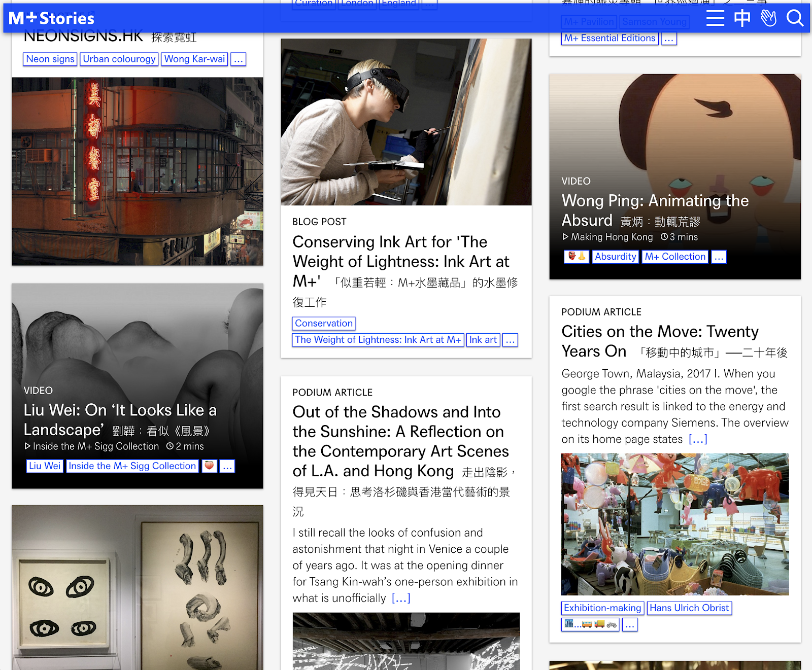Select the mask emoji tag on Wong Ping card
The width and height of the screenshot is (812, 670).
click(x=577, y=257)
